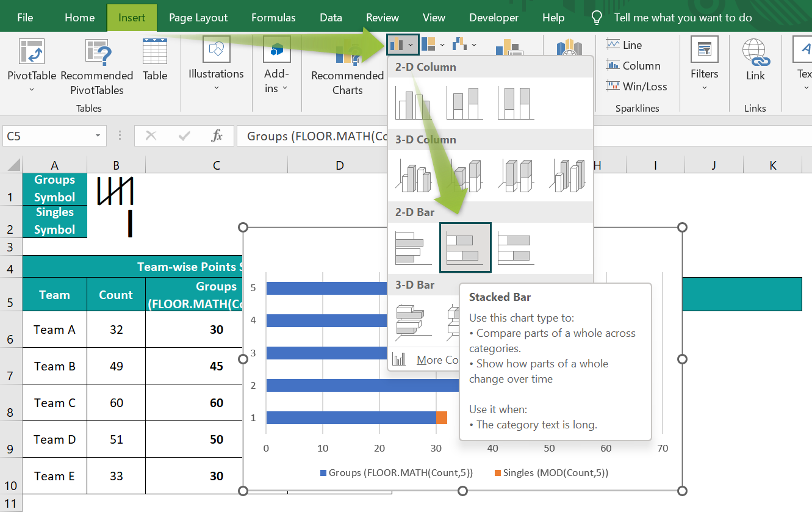Confirm the entry with the checkmark icon
This screenshot has height=512, width=812.
coord(184,136)
